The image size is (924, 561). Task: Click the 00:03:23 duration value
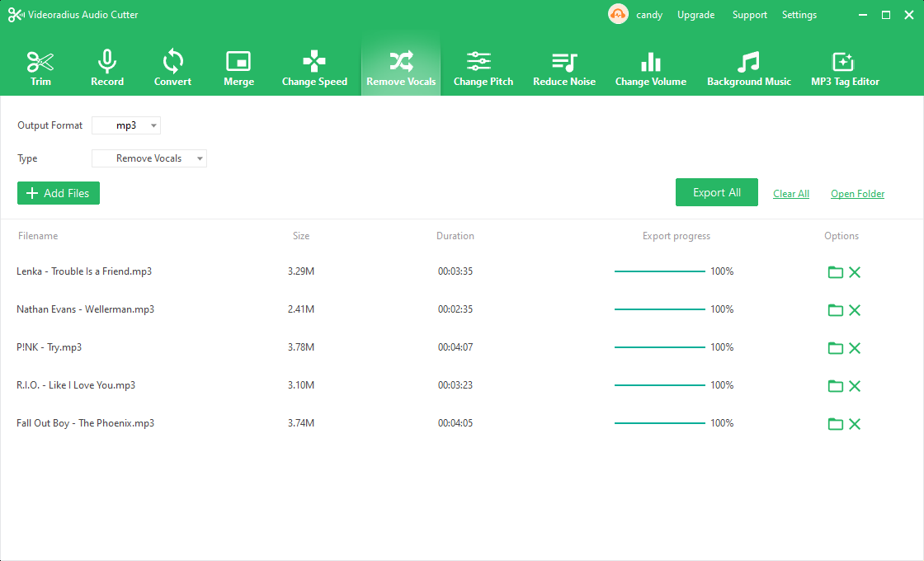coord(455,385)
